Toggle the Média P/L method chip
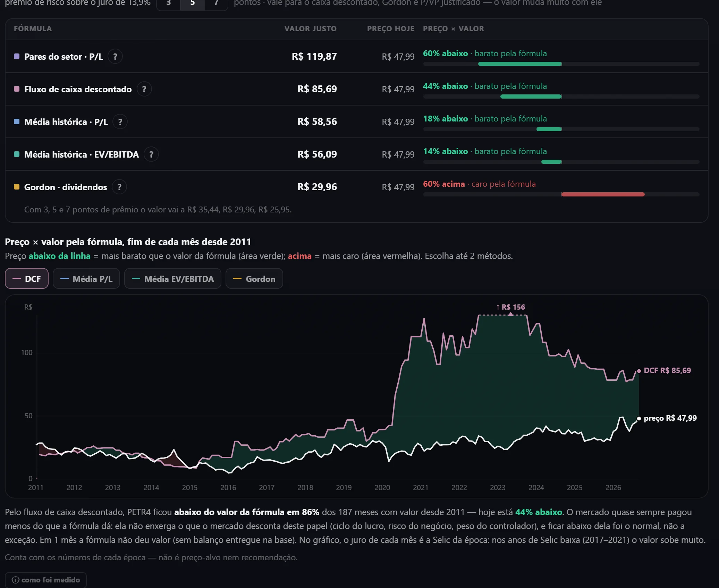 point(86,279)
